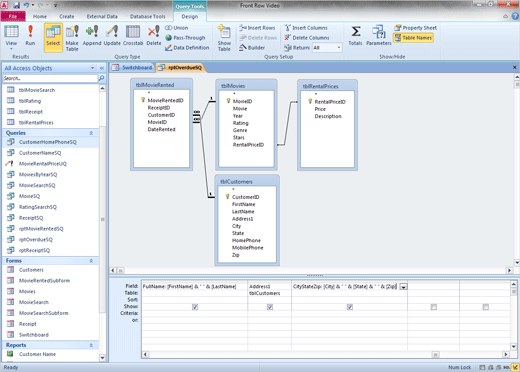520x372 pixels.
Task: Click table pane scroll right arrow
Action: coord(509,270)
